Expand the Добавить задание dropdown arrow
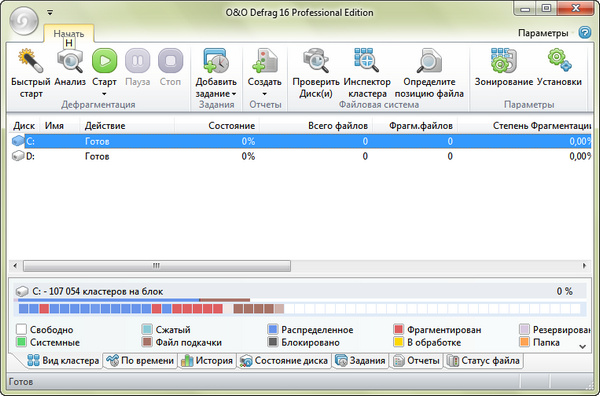Viewport: 600px width, 396px height. pyautogui.click(x=234, y=94)
